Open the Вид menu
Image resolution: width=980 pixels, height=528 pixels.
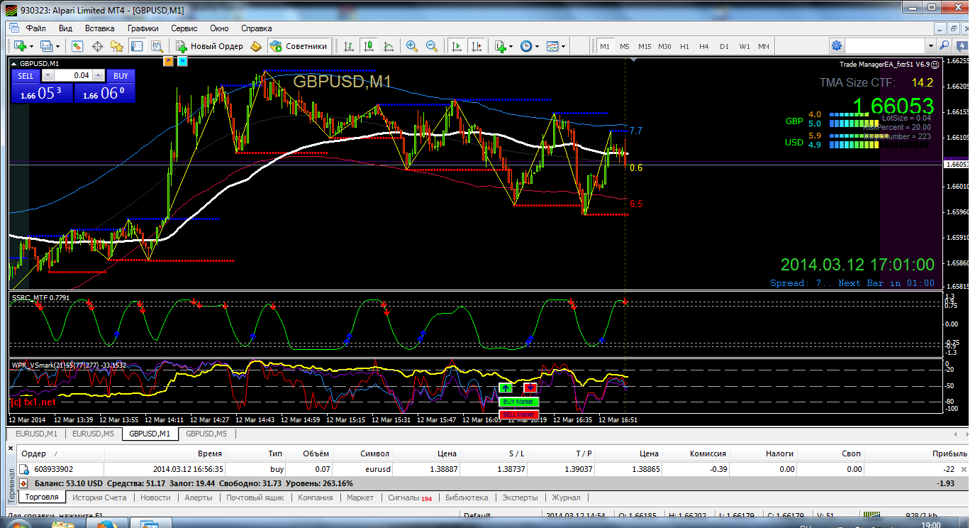pos(65,28)
